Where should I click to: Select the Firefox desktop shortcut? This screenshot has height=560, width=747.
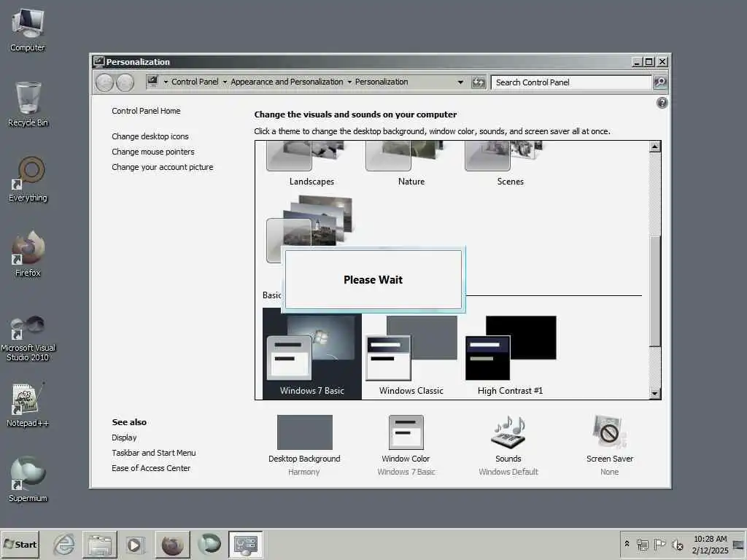(28, 254)
